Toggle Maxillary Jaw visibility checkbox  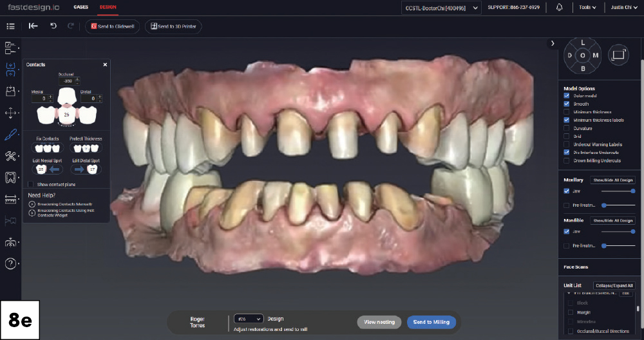point(566,191)
